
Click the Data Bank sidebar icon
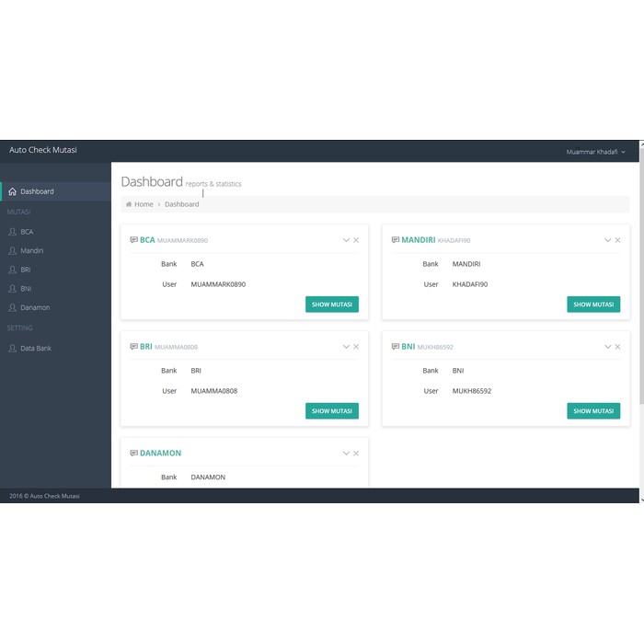12,349
